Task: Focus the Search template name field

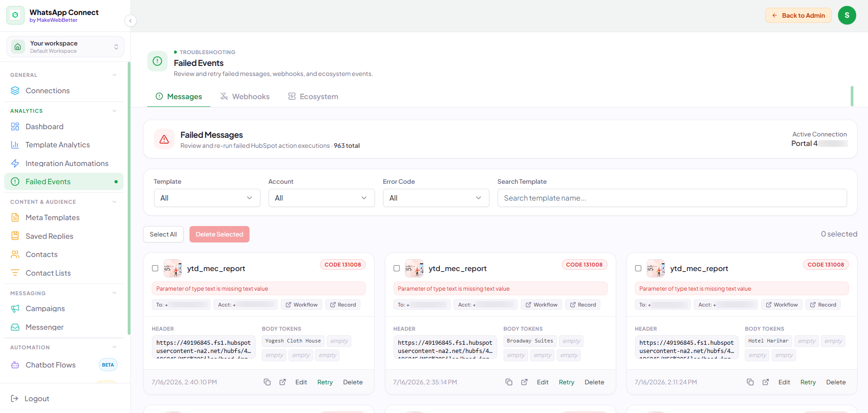Action: coord(672,198)
